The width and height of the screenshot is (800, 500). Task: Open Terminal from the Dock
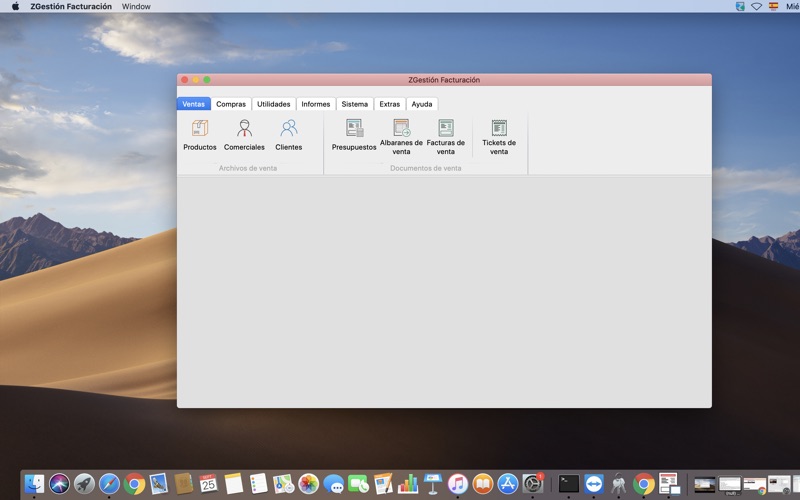click(568, 483)
